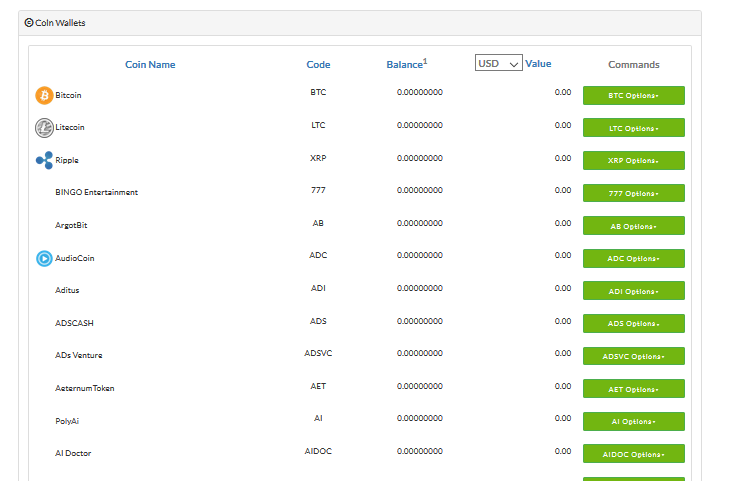Expand the BTC Options menu

click(x=633, y=96)
